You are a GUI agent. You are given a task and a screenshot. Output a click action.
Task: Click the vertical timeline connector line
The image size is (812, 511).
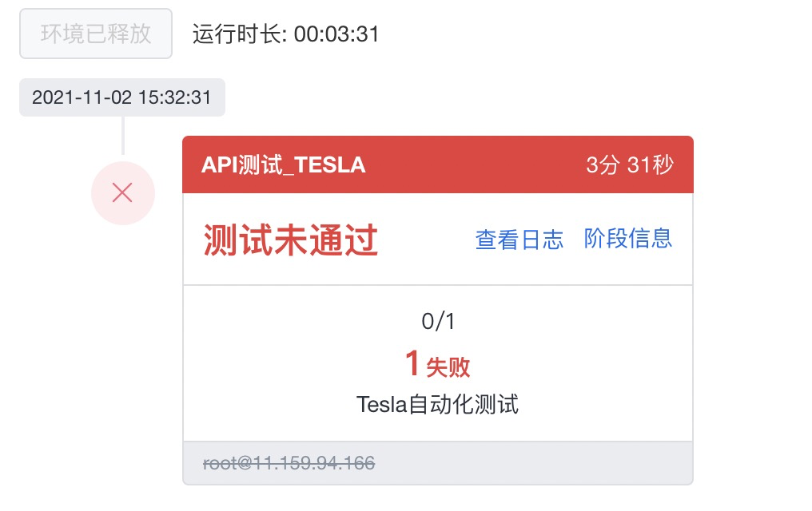(x=122, y=136)
